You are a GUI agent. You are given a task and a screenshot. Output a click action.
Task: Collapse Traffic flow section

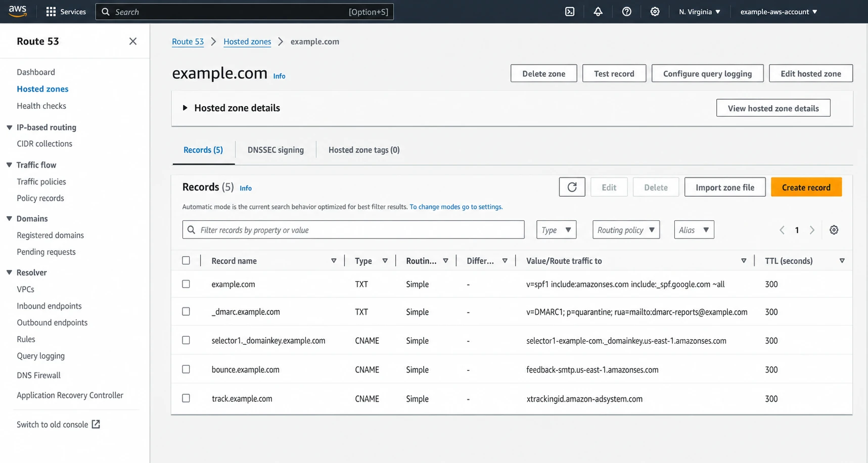pos(9,165)
